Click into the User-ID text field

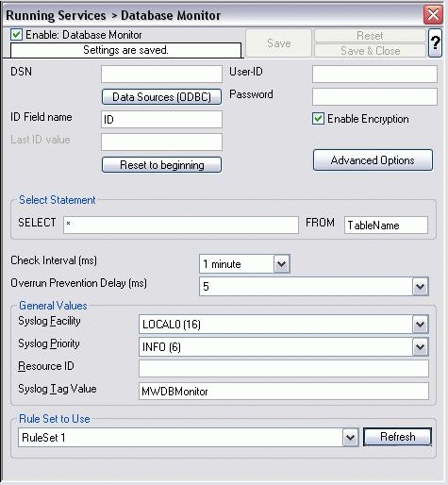click(374, 74)
